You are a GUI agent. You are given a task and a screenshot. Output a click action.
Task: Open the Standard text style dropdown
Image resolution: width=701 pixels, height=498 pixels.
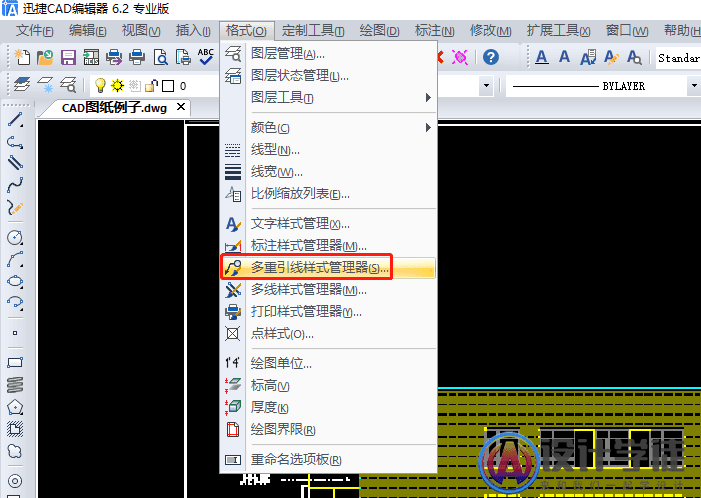(678, 58)
